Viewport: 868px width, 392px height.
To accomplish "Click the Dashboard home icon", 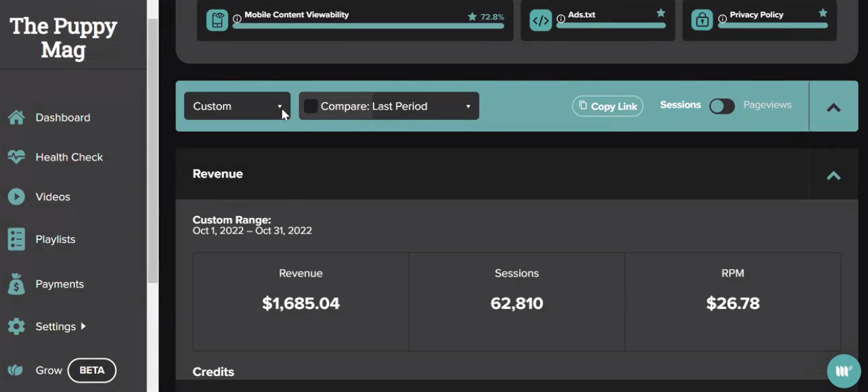I will click(x=16, y=117).
